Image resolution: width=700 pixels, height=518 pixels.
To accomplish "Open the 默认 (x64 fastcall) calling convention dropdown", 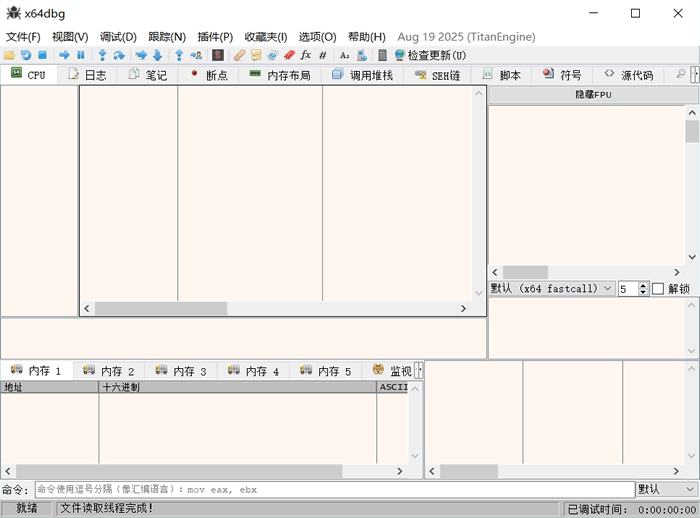I will point(552,288).
